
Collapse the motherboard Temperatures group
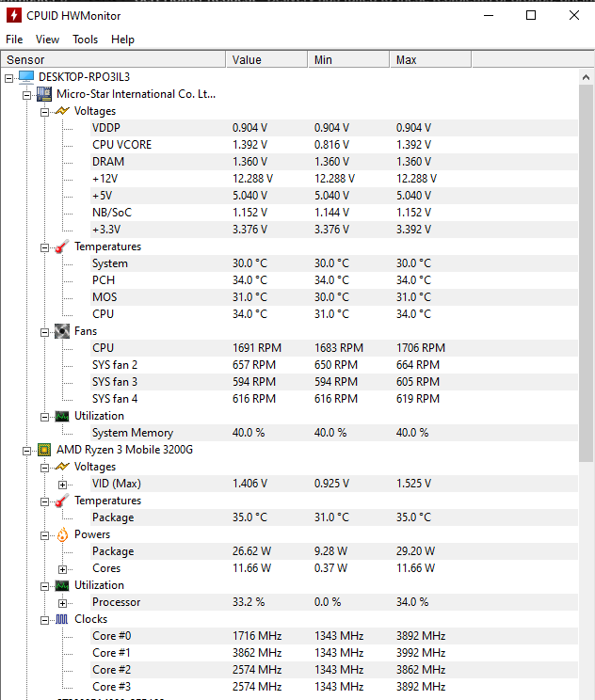pyautogui.click(x=44, y=247)
